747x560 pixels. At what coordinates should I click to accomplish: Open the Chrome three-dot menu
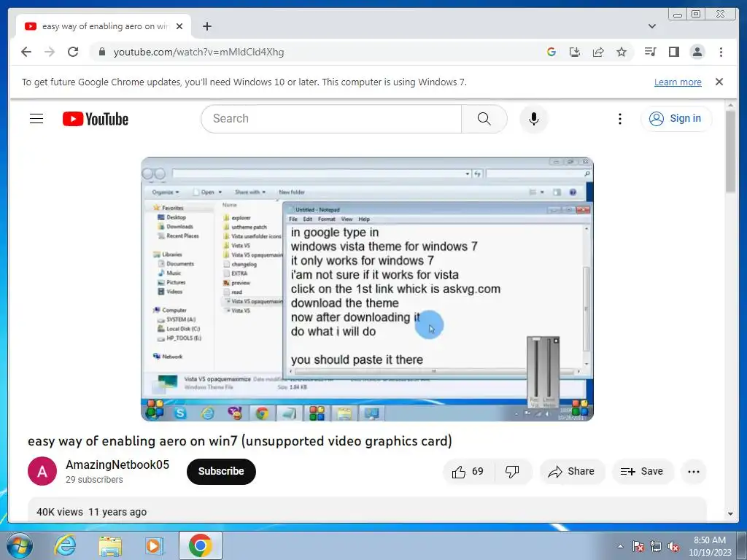(x=721, y=52)
